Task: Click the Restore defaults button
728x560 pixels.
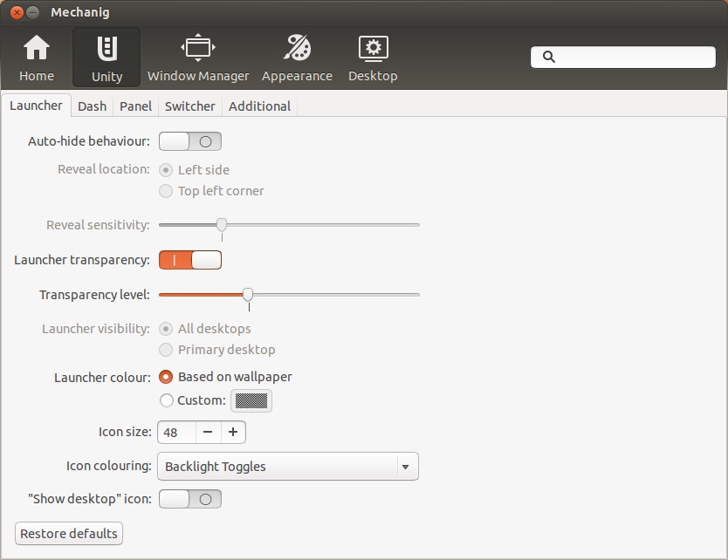Action: [x=69, y=534]
